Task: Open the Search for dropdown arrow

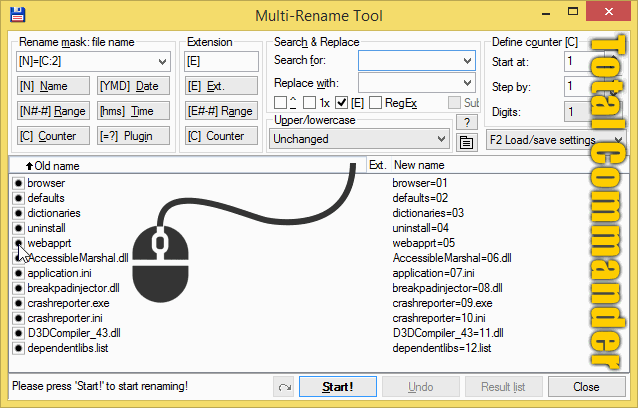Action: 467,61
